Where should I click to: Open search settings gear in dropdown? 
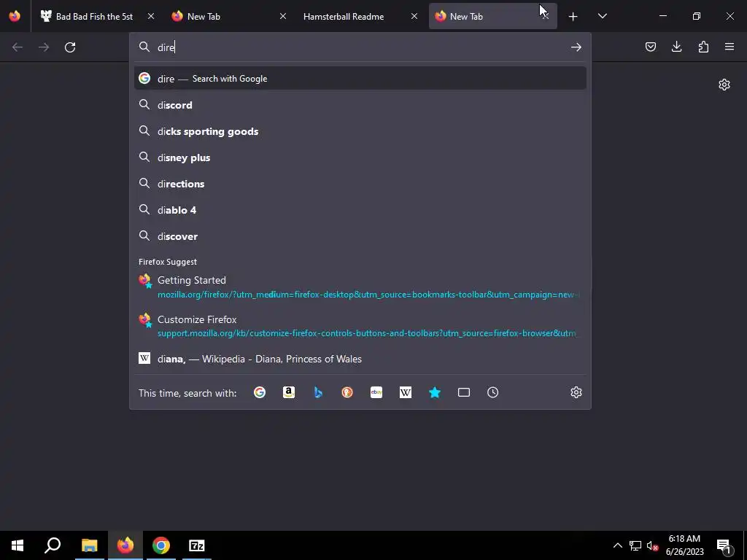[576, 392]
